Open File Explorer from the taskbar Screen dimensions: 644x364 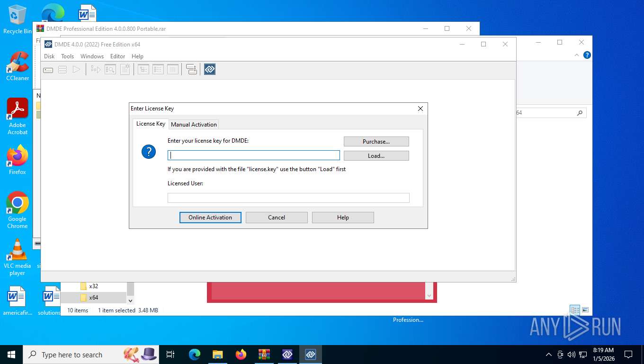tap(218, 355)
